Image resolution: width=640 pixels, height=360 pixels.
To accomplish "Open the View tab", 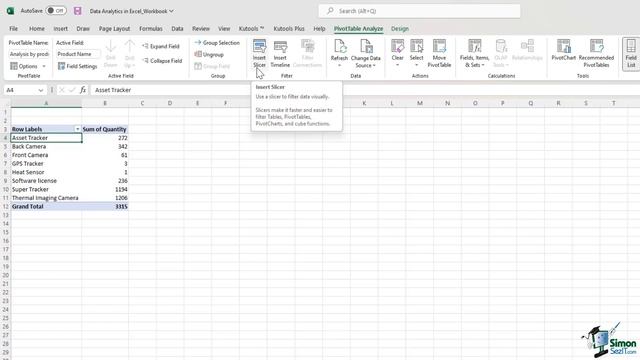I will 224,29.
